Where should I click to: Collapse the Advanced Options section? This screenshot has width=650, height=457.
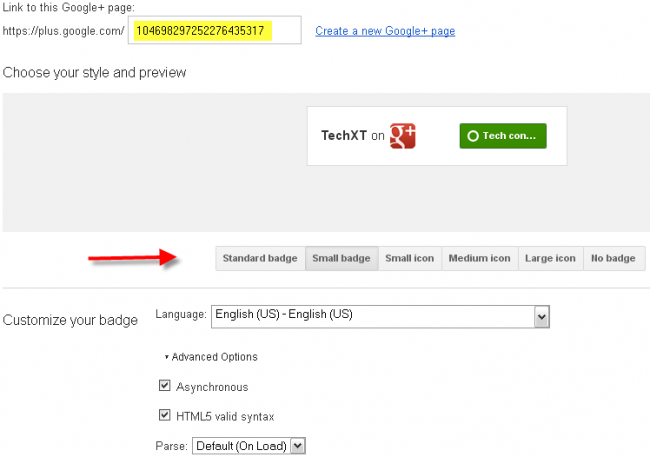(x=211, y=357)
